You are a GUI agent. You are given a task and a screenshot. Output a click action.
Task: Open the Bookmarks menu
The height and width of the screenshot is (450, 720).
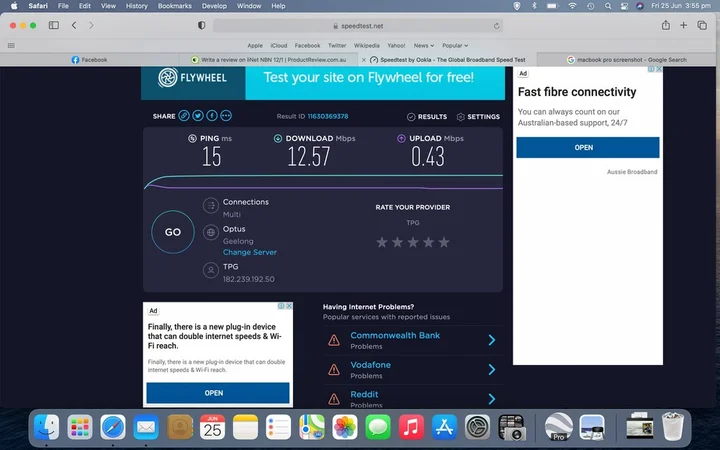[x=174, y=6]
